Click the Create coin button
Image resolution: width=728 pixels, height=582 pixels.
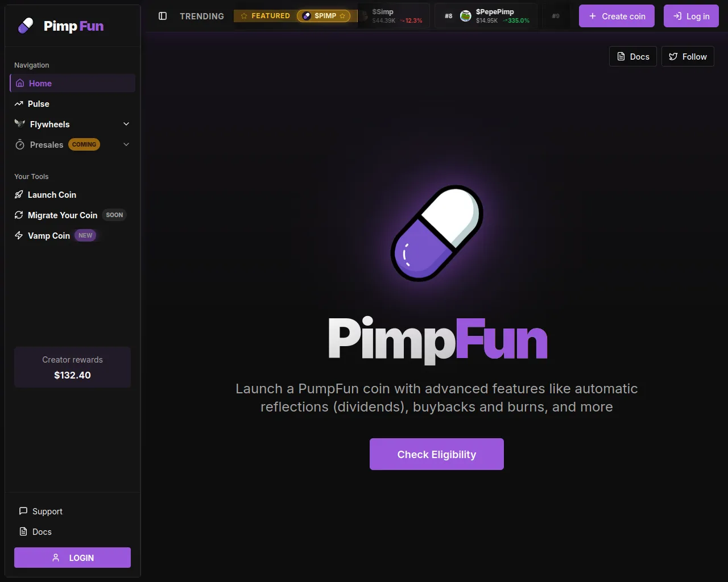[x=617, y=16]
